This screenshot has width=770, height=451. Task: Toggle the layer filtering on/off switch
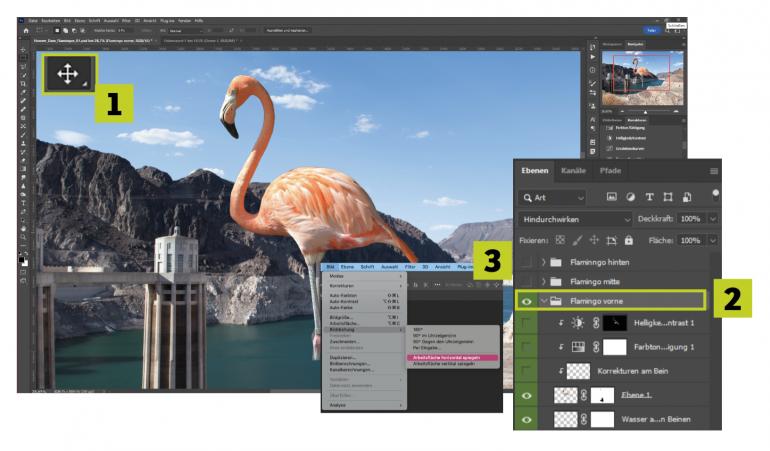click(715, 195)
